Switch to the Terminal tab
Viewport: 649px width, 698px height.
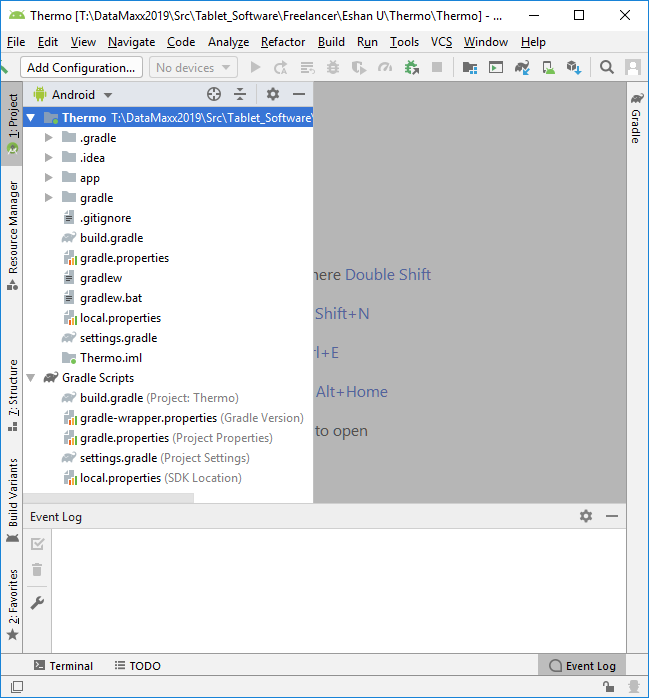tap(63, 666)
